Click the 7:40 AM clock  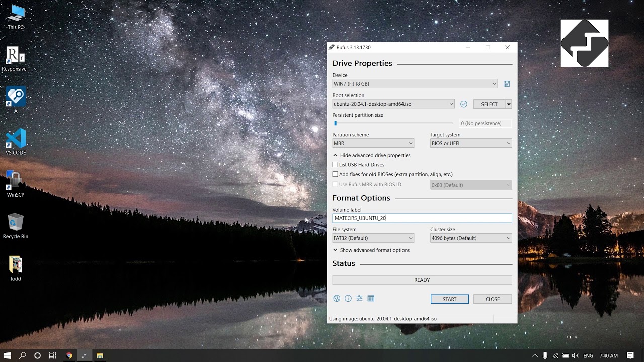click(x=608, y=355)
